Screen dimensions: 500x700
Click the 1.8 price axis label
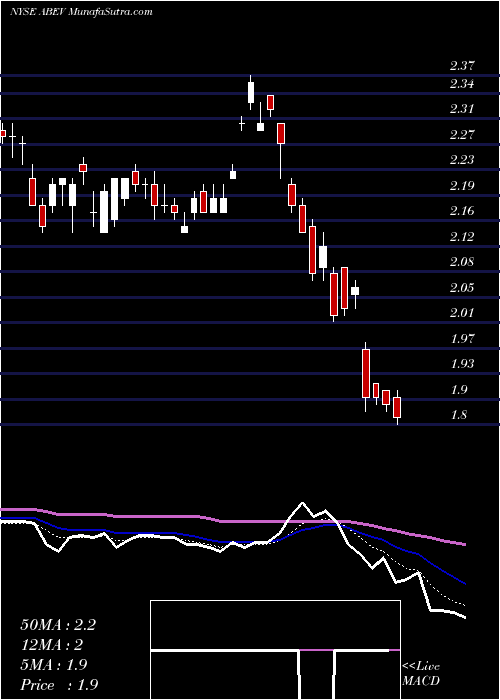click(x=458, y=415)
